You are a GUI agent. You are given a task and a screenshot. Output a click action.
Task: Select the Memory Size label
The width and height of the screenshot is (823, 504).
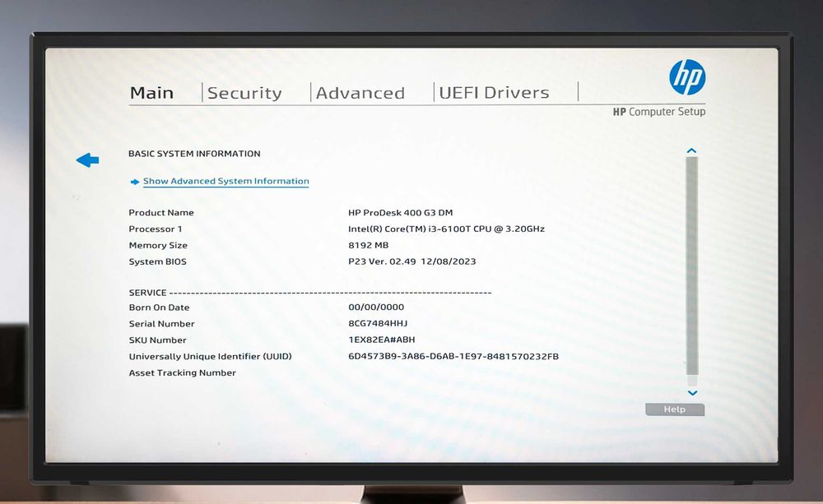pyautogui.click(x=158, y=245)
